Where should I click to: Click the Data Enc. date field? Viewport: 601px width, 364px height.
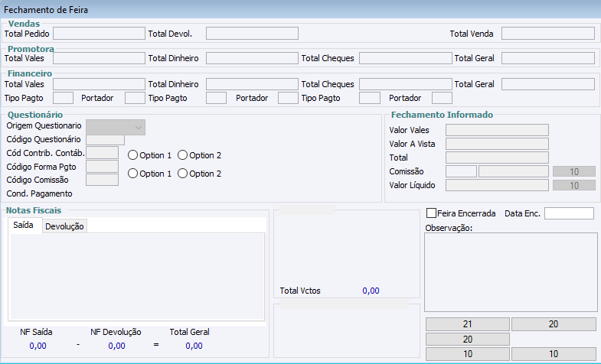pos(569,213)
